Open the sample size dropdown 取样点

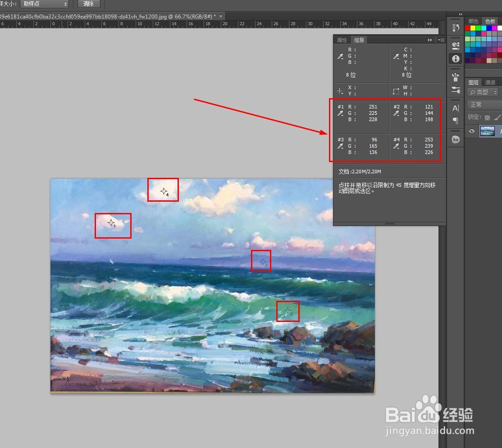[x=45, y=4]
